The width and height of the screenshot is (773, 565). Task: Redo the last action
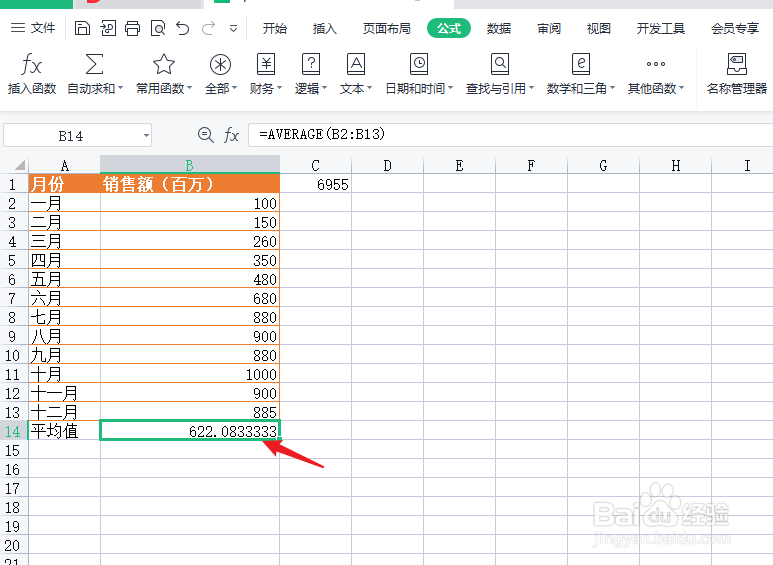click(x=209, y=28)
